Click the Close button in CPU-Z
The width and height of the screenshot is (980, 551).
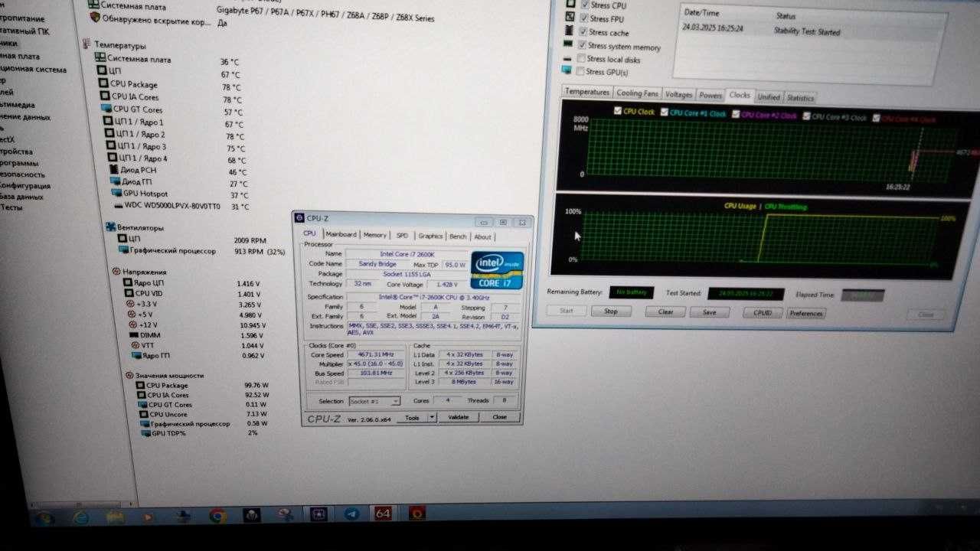point(500,417)
